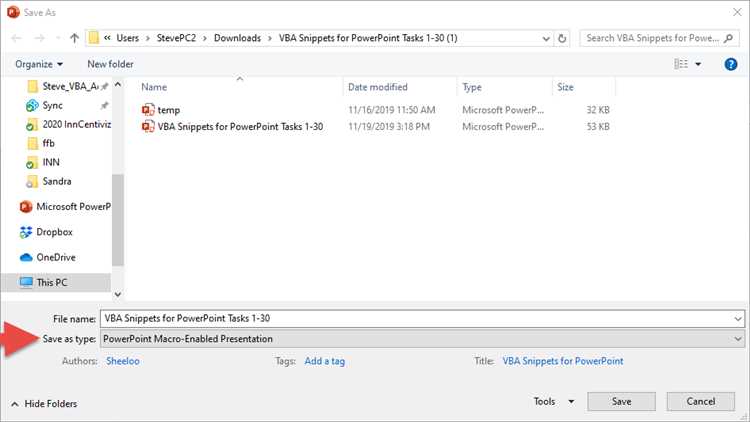Open the Steve_VBA folder in sidebar
This screenshot has height=422, width=750.
click(70, 86)
